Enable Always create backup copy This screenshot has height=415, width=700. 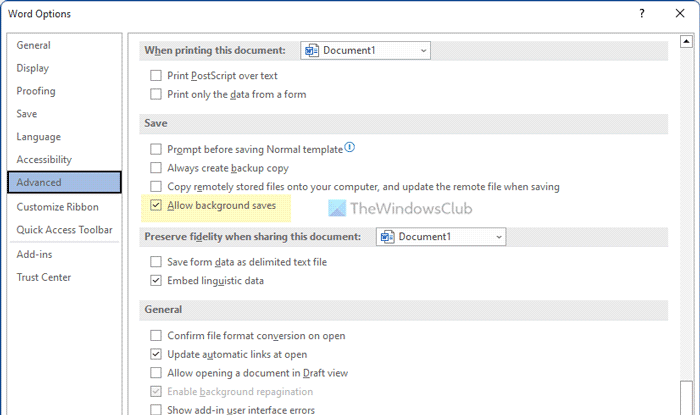pos(156,168)
